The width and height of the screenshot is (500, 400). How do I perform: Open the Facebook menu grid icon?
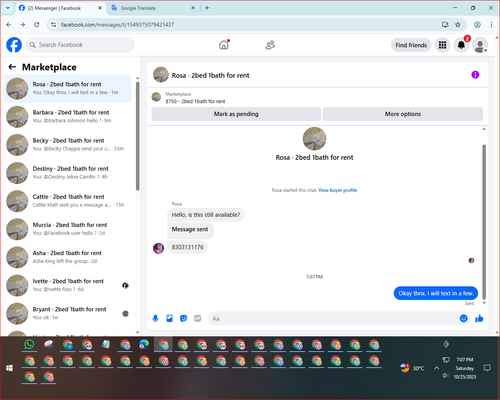[x=442, y=45]
